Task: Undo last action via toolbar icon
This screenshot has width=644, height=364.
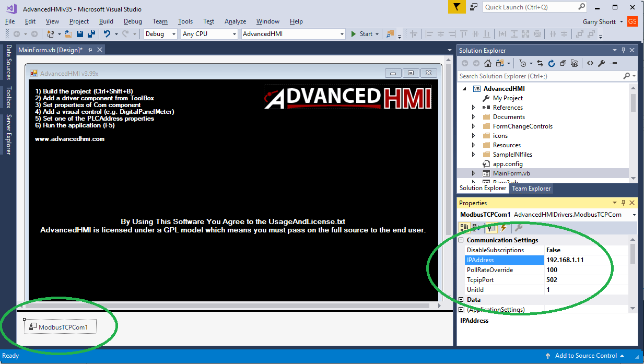Action: tap(107, 34)
